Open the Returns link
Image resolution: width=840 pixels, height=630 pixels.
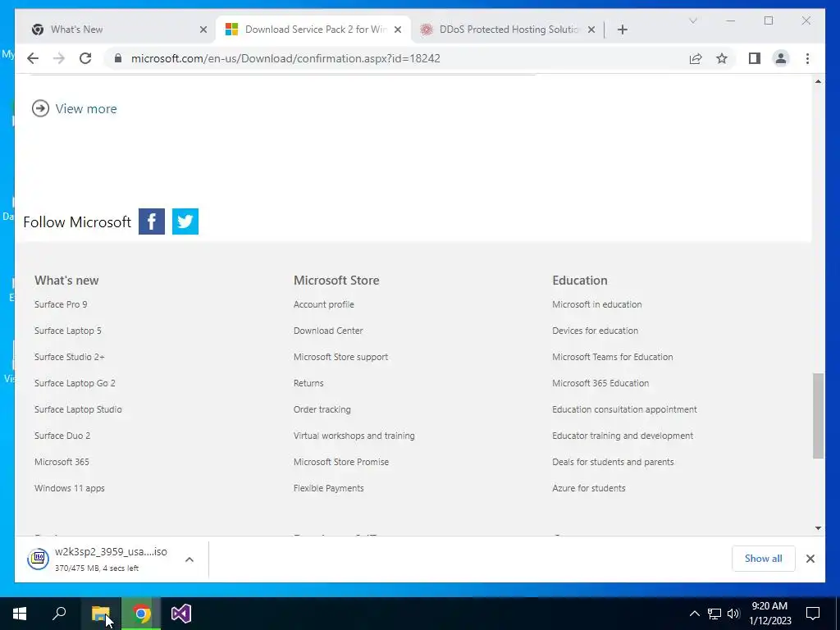308,383
